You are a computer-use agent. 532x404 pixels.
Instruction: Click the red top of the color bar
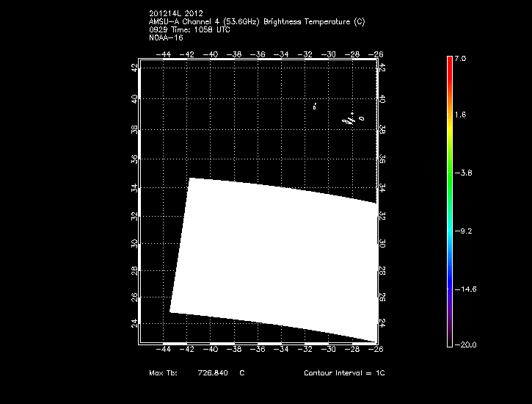point(449,66)
